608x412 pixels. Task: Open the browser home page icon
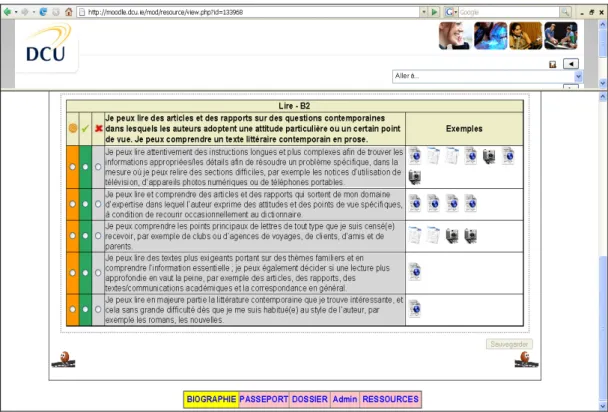tap(69, 12)
